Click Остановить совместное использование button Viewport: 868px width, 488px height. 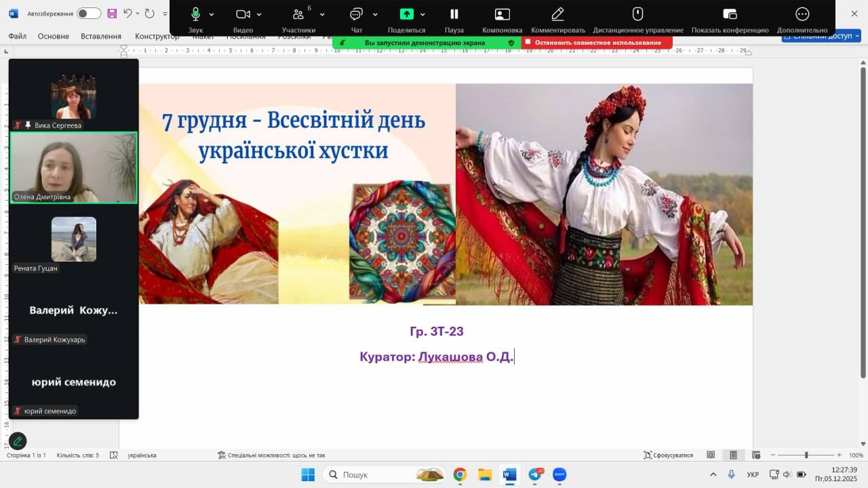tap(597, 43)
